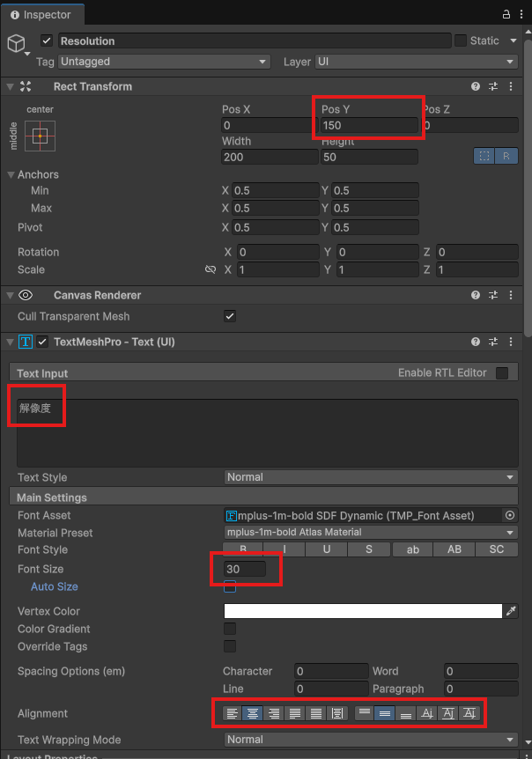The height and width of the screenshot is (759, 532).
Task: Open the Layer dropdown showing UI
Action: click(x=416, y=62)
